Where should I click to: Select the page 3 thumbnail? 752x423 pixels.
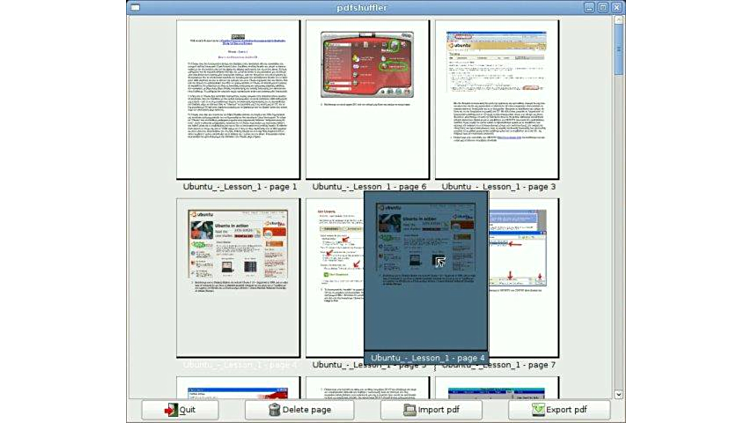tap(497, 99)
